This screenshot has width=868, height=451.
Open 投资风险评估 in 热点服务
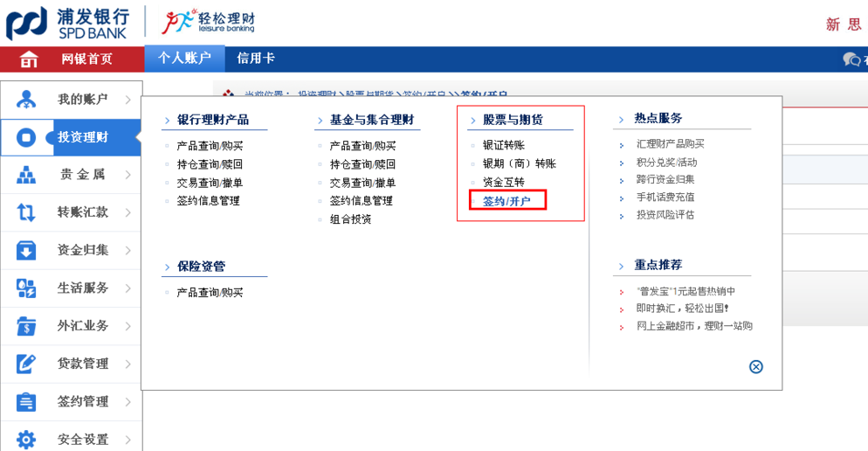[x=665, y=215]
